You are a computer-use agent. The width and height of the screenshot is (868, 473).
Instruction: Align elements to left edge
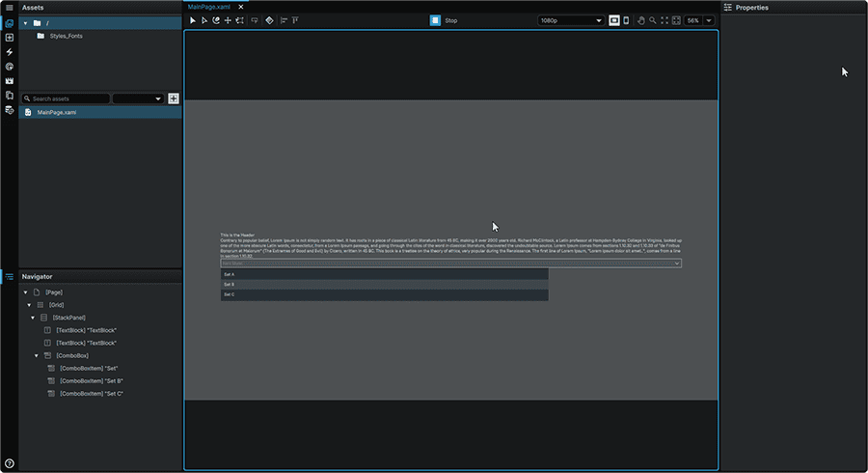coord(284,20)
